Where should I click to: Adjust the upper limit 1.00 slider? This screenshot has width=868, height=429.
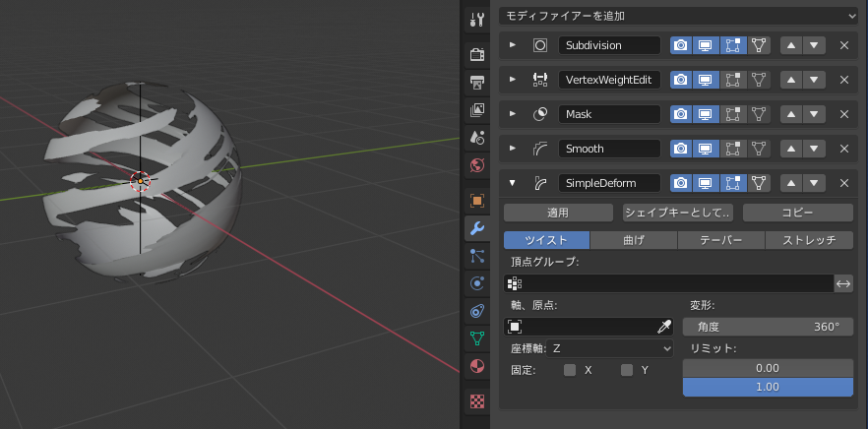(768, 387)
